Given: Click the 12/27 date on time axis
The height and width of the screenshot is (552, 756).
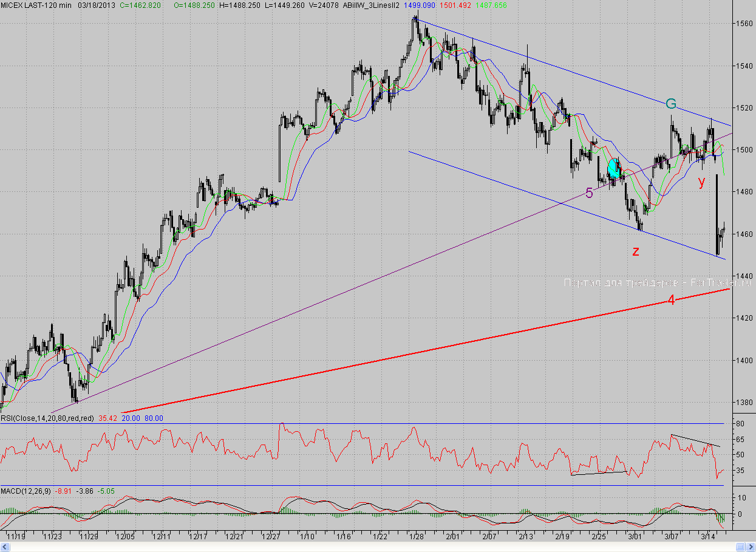Looking at the screenshot, I should [x=270, y=537].
